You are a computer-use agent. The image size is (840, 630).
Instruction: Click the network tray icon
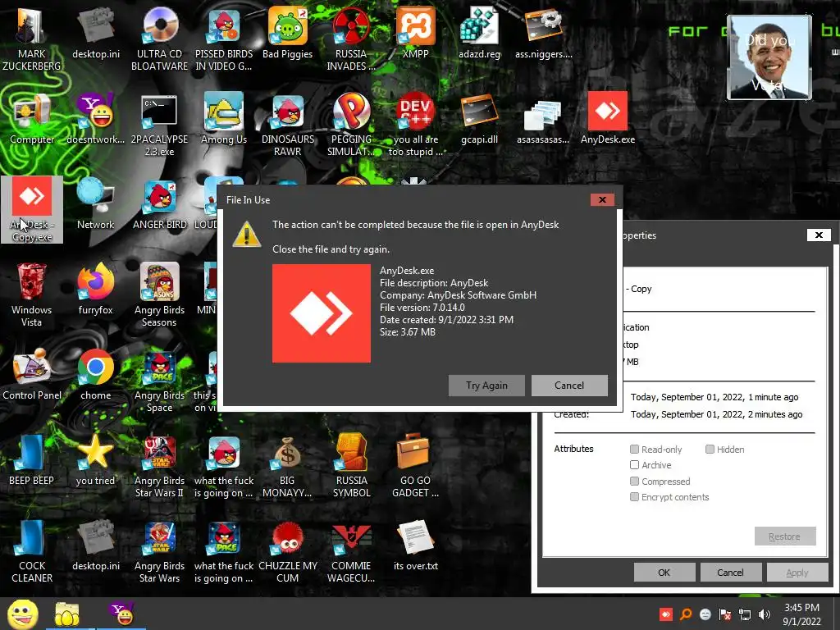coord(745,614)
